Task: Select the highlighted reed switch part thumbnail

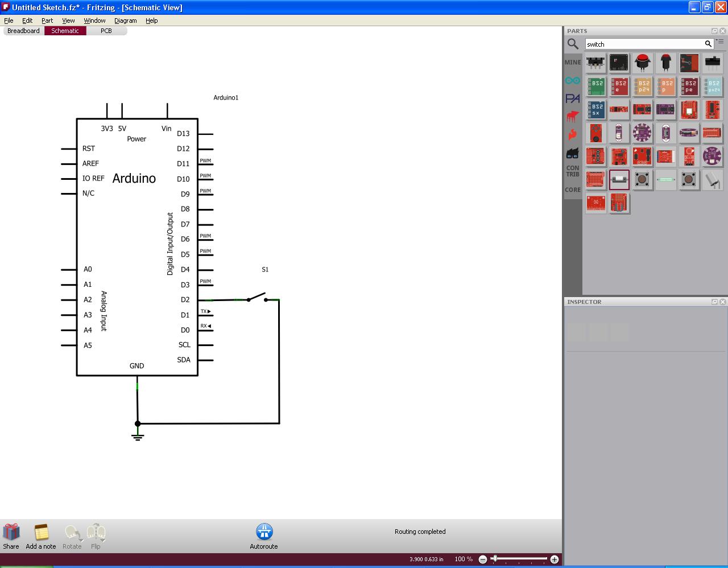Action: click(x=619, y=179)
